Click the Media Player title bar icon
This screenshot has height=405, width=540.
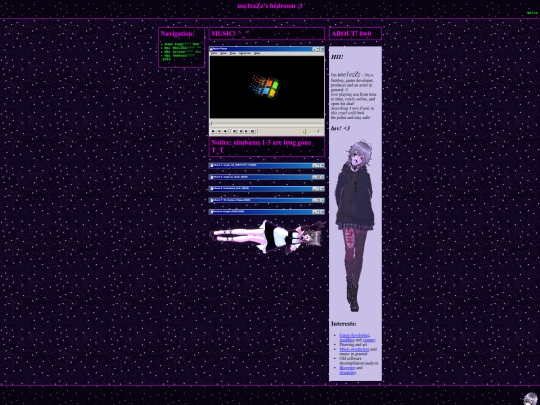pos(211,49)
